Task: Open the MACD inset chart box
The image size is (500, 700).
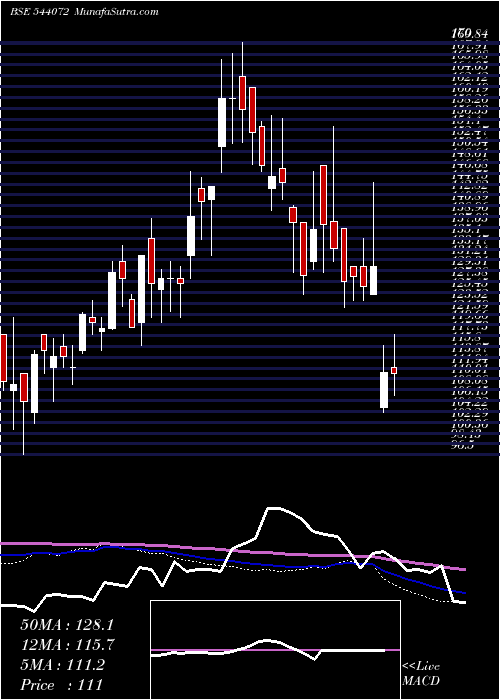Action: [x=275, y=650]
